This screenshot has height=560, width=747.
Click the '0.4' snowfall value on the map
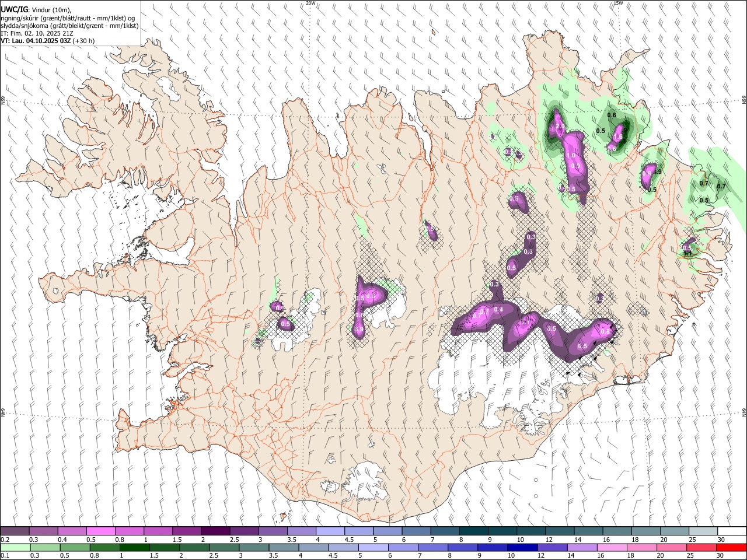click(498, 309)
